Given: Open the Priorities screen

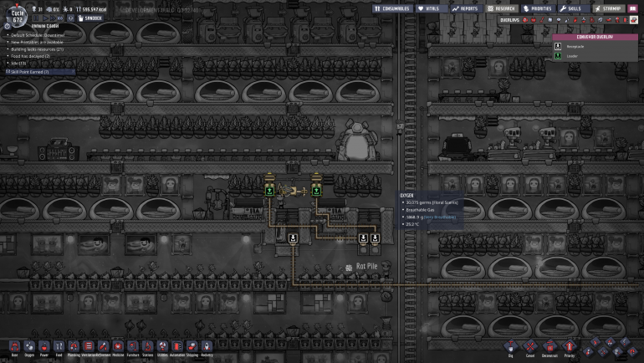Looking at the screenshot, I should [x=538, y=8].
